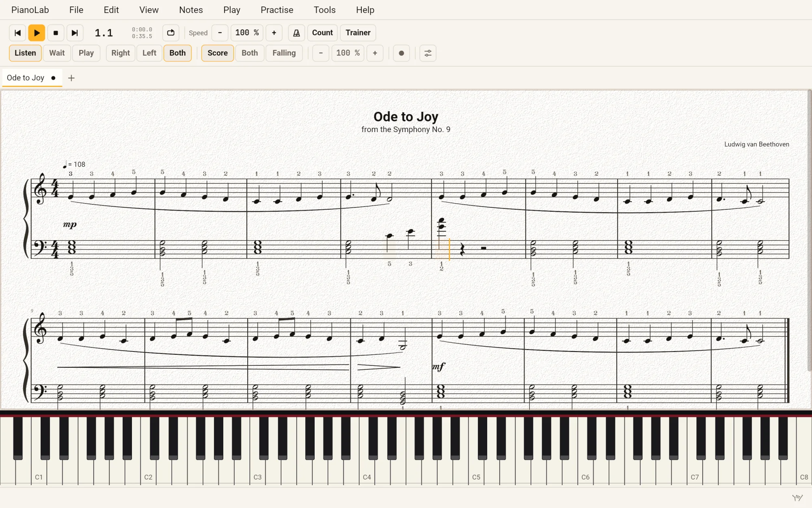The width and height of the screenshot is (812, 508).
Task: Toggle the metronome icon
Action: coord(296,33)
